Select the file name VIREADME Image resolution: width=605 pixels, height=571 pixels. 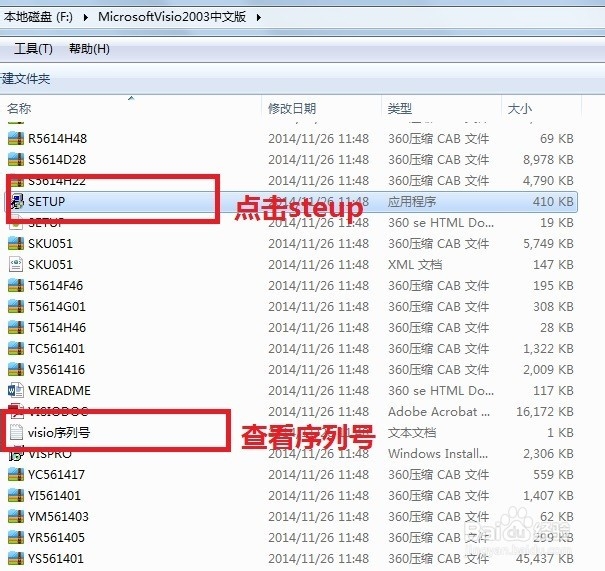pos(59,390)
